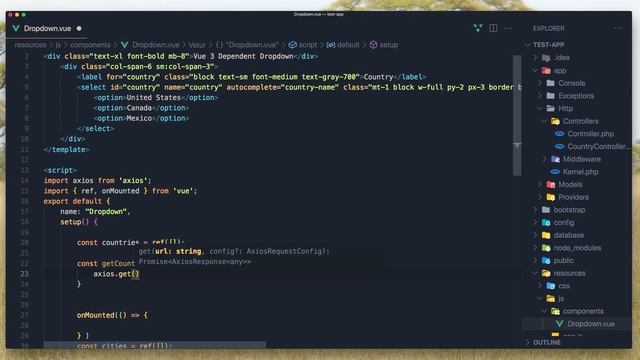
Task: Click the app folder icon
Action: click(546, 70)
